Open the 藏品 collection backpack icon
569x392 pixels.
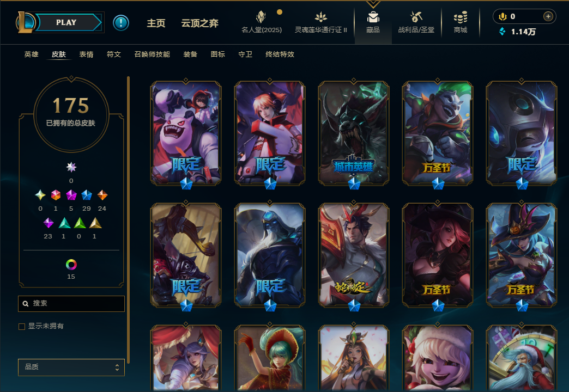(x=373, y=17)
